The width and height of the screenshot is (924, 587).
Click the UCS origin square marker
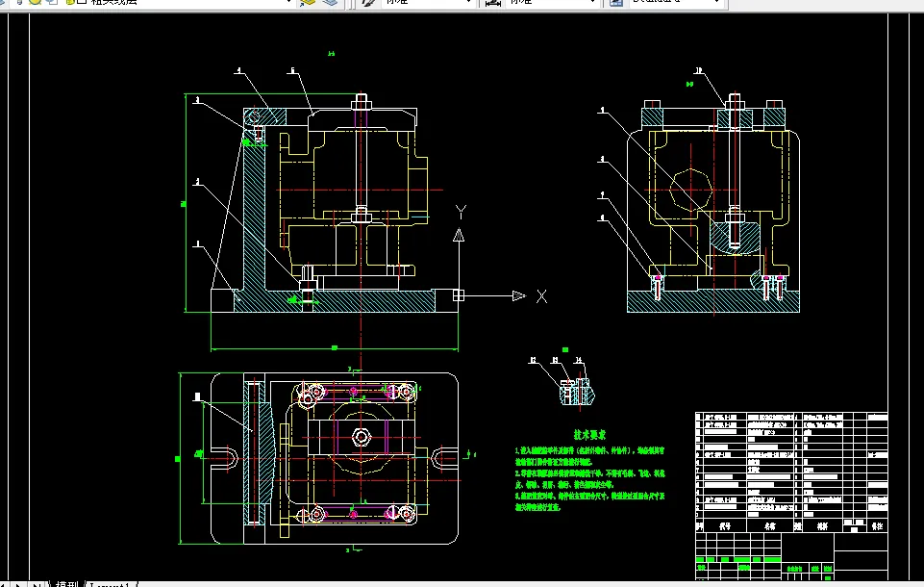coord(459,295)
